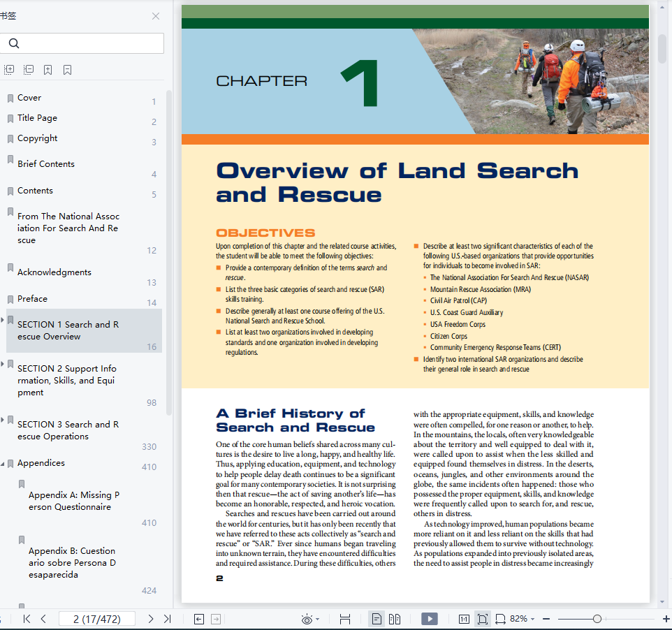This screenshot has height=630, width=672.
Task: Go to the next page
Action: 150,619
